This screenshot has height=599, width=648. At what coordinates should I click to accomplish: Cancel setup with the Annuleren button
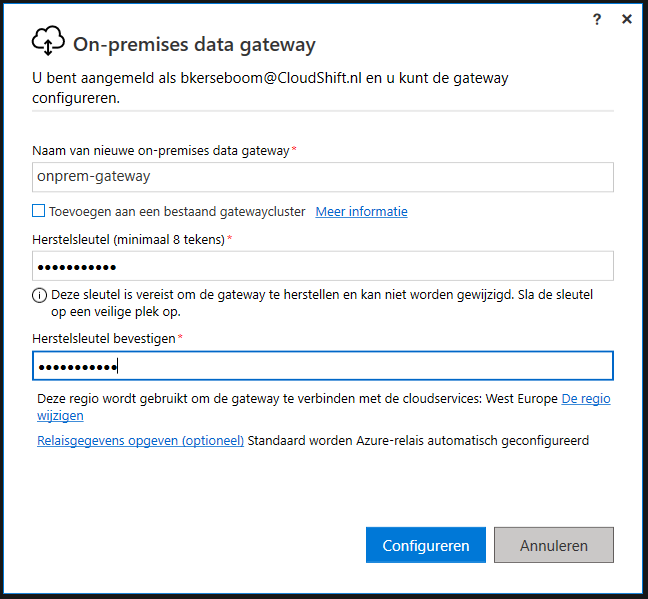[x=554, y=545]
